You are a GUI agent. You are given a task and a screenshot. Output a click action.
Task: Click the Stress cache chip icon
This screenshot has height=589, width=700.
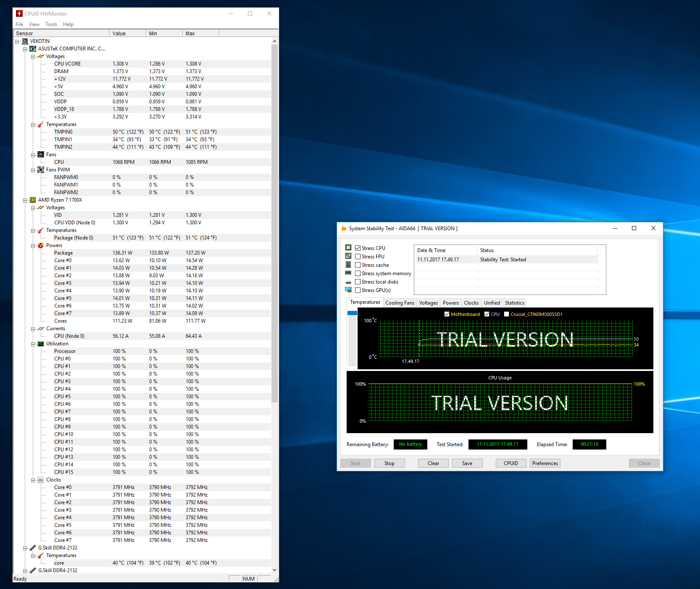pyautogui.click(x=348, y=264)
